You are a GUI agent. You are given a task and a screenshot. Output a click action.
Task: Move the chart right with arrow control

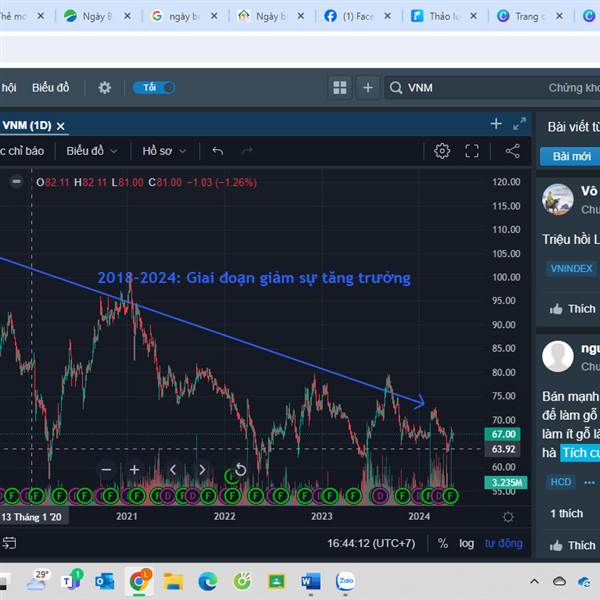click(x=202, y=470)
